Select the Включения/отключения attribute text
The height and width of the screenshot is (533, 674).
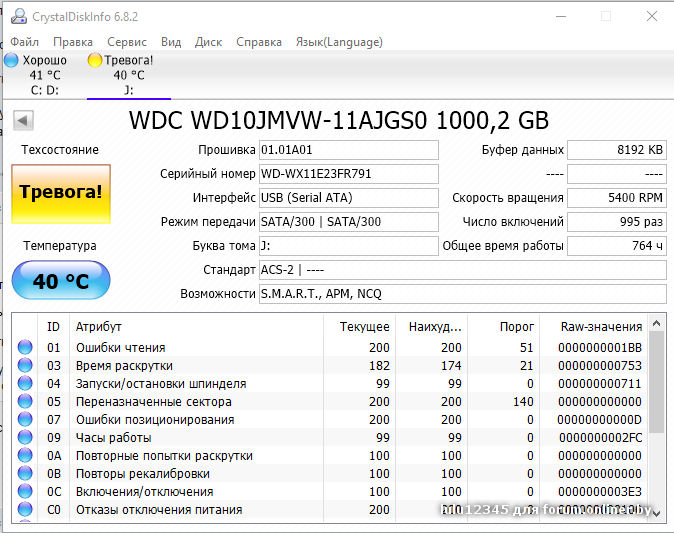click(144, 492)
